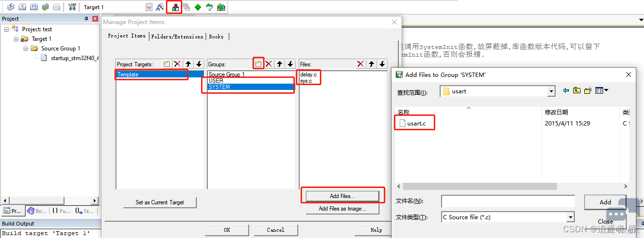Image resolution: width=644 pixels, height=238 pixels.
Task: Collapse the Source Group 1 tree node
Action: [26, 49]
